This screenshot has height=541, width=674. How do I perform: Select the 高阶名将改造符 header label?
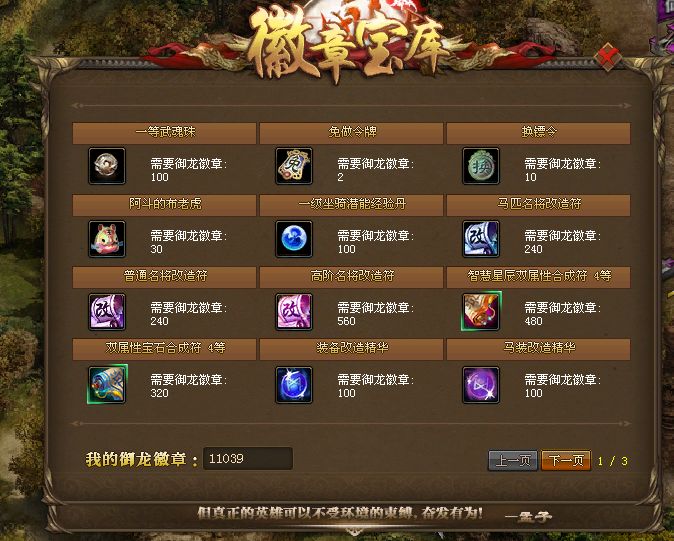[352, 276]
